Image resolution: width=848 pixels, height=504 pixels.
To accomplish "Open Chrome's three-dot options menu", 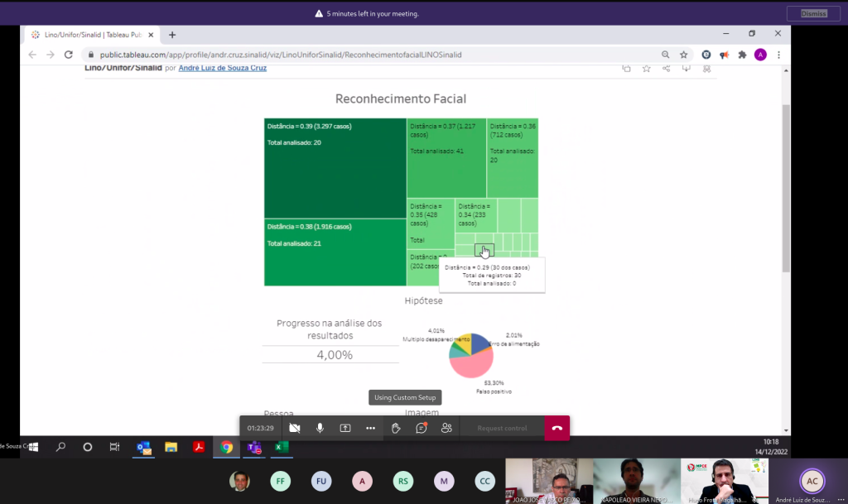I will [x=778, y=55].
